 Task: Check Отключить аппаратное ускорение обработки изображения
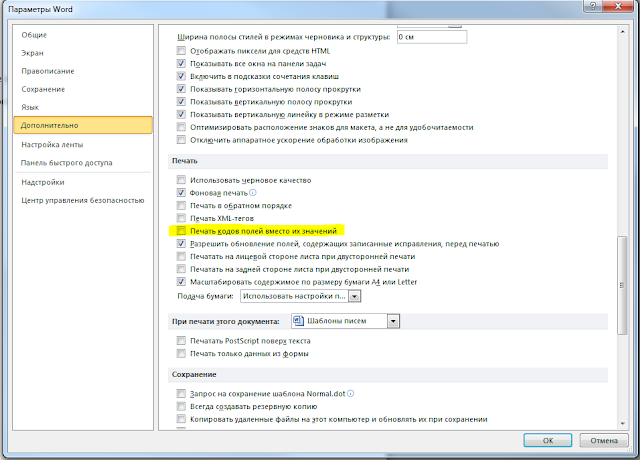(x=181, y=140)
